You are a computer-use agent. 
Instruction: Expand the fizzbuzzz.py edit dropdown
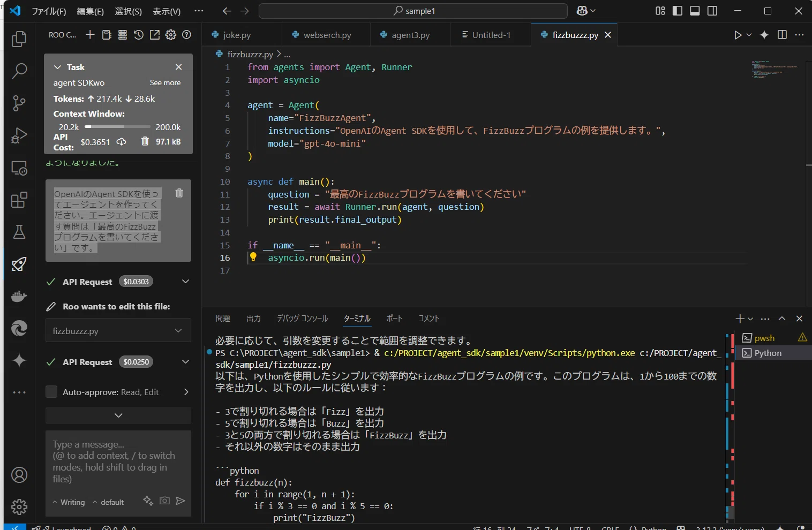[178, 331]
